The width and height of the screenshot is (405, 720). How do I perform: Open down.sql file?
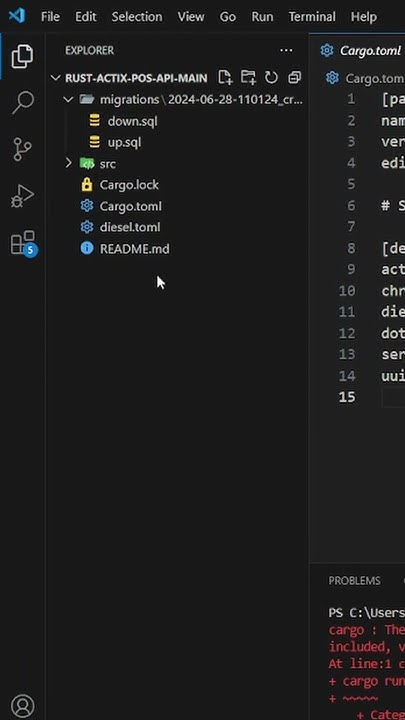pos(132,121)
